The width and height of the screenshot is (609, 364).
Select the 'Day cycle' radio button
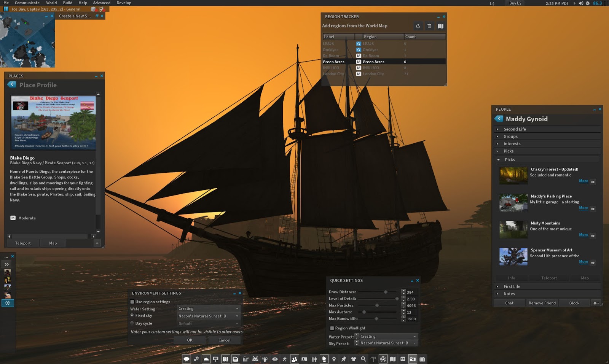[x=131, y=323]
